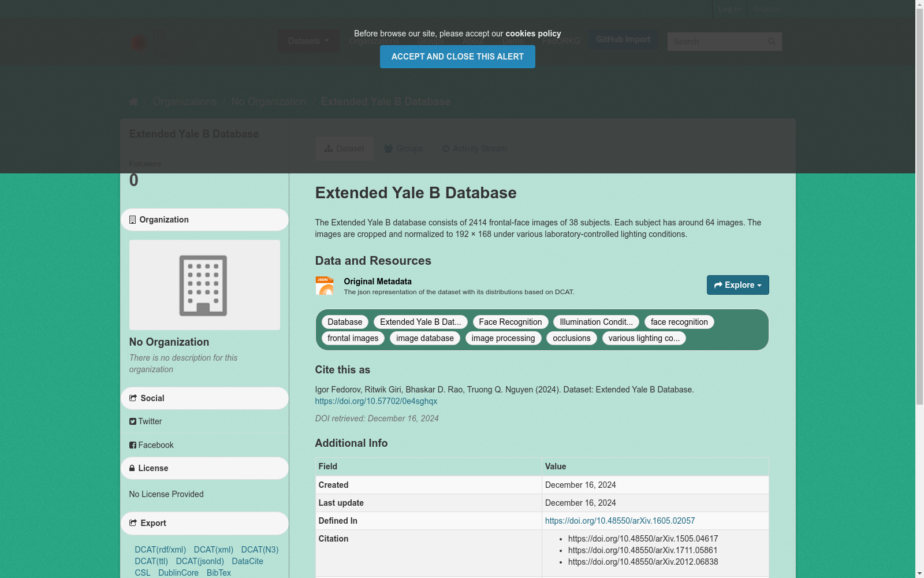Export as DataCite
The height and width of the screenshot is (578, 924).
point(248,561)
